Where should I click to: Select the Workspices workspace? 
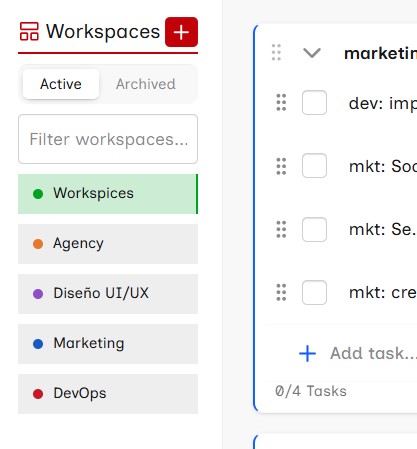[x=108, y=194]
